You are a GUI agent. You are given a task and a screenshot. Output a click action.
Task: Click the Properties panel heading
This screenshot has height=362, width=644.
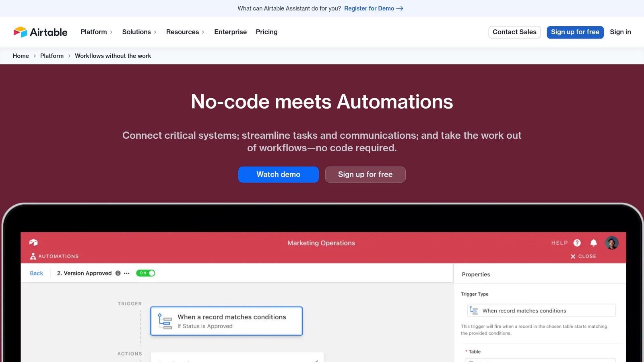tap(476, 274)
